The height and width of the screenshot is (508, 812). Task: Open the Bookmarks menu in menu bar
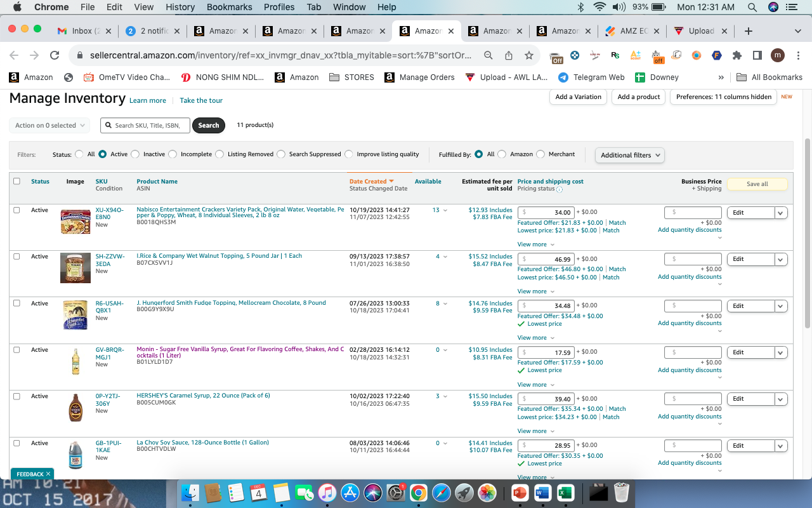[x=229, y=7]
